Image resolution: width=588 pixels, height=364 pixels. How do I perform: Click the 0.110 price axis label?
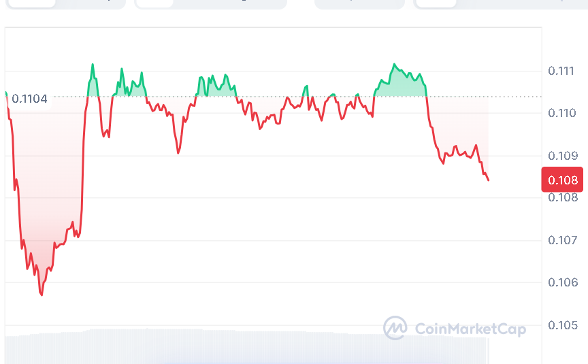[x=561, y=113]
